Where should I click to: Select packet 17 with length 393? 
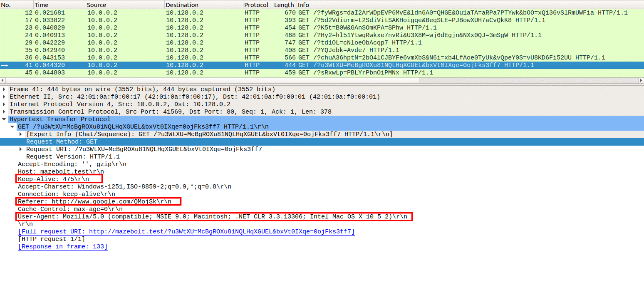[322, 20]
